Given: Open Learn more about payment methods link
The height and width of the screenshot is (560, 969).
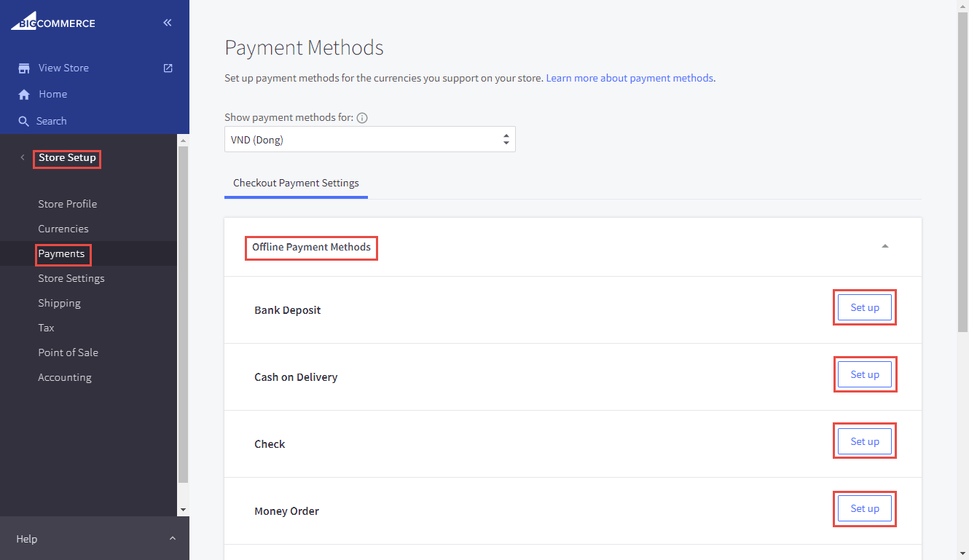Looking at the screenshot, I should 629,78.
